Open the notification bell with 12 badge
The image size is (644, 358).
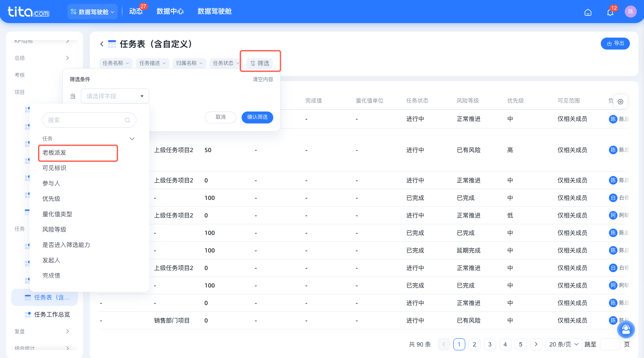coord(610,13)
